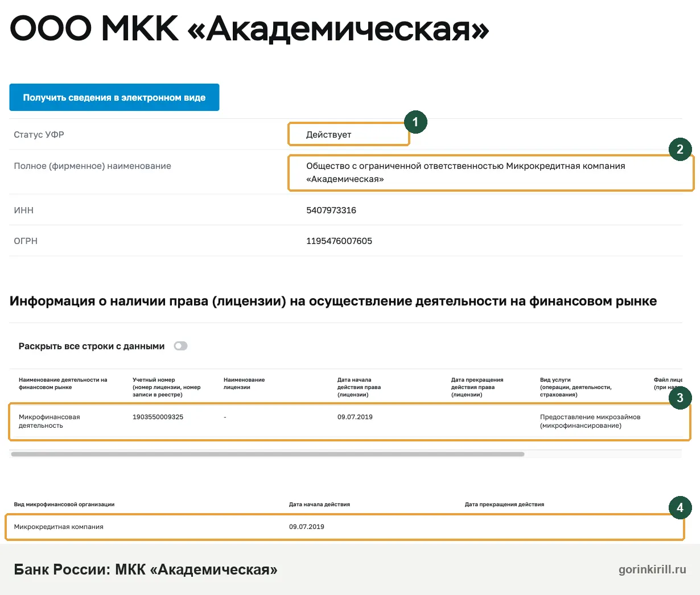Click the status value "Действует"
This screenshot has width=700, height=595.
[x=329, y=135]
